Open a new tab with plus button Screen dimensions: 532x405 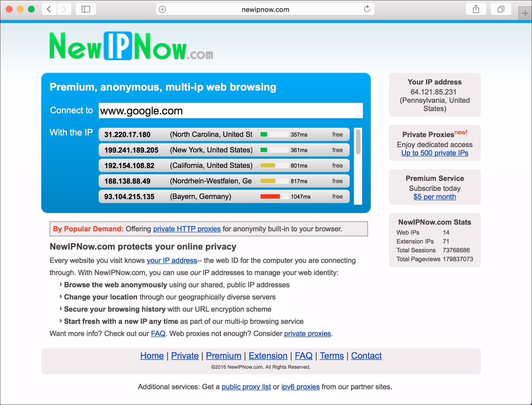point(525,13)
